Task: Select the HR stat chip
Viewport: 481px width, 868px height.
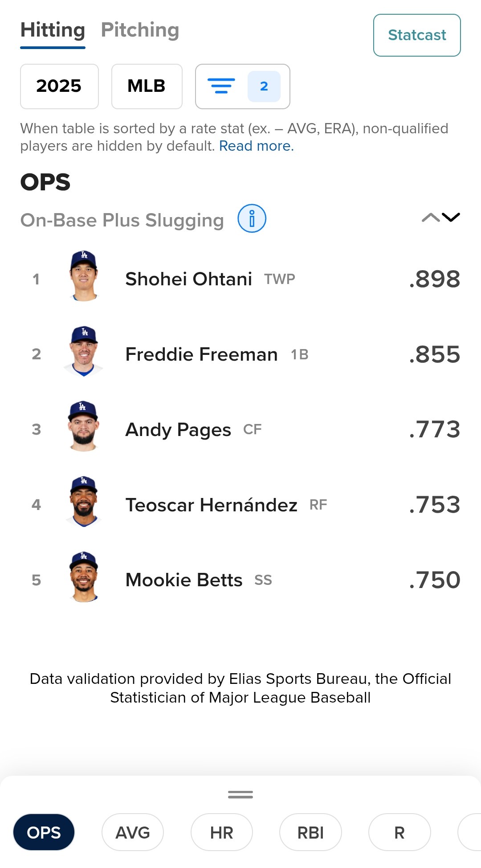Action: tap(221, 832)
